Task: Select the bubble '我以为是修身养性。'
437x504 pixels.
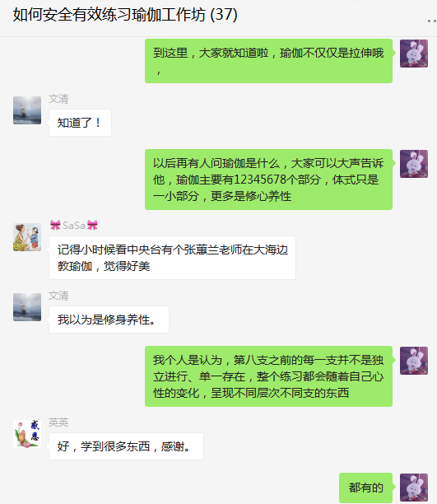Action: point(109,320)
